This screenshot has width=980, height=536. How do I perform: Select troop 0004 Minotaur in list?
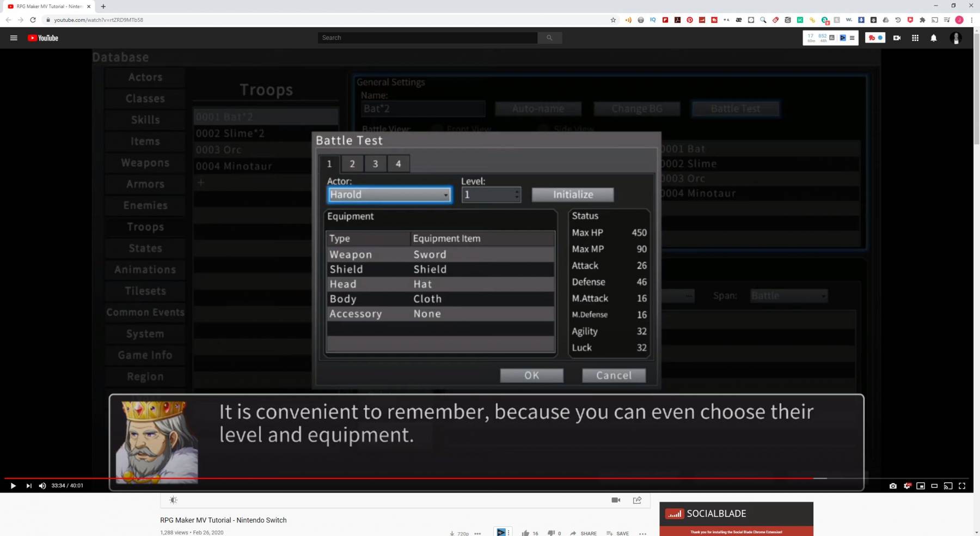[266, 166]
